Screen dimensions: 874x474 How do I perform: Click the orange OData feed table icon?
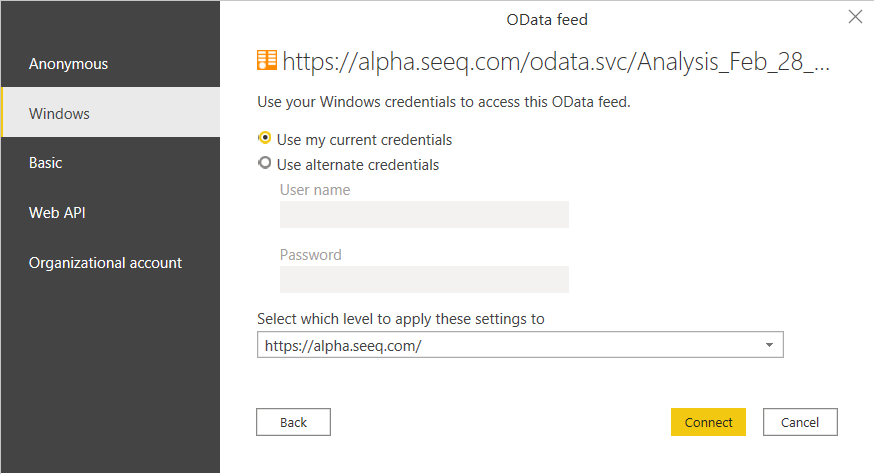(x=267, y=61)
